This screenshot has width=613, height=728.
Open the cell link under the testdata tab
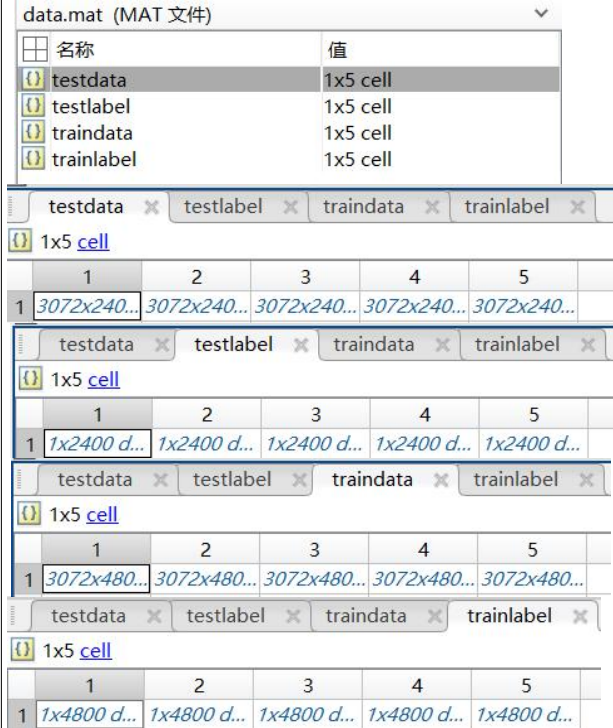tap(93, 241)
